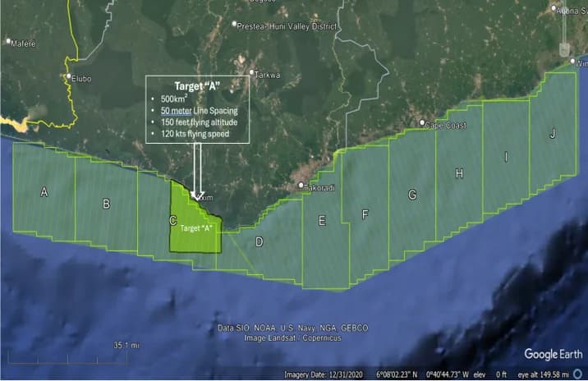Image resolution: width=588 pixels, height=381 pixels.
Task: Select survey block label B
Action: coord(107,204)
